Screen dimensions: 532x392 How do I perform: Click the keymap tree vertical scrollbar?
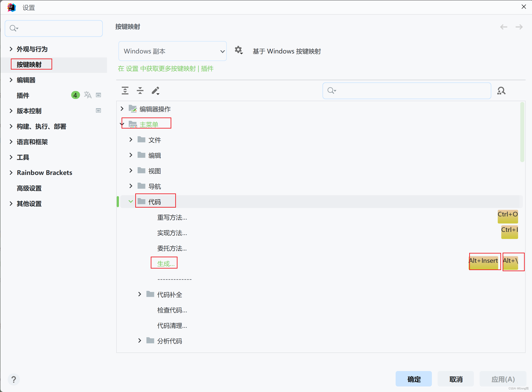pos(522,132)
